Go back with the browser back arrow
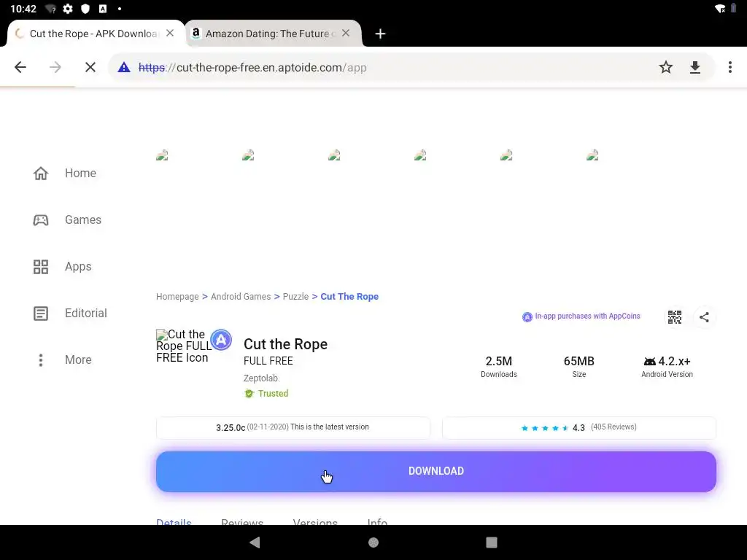The height and width of the screenshot is (560, 747). (20, 67)
